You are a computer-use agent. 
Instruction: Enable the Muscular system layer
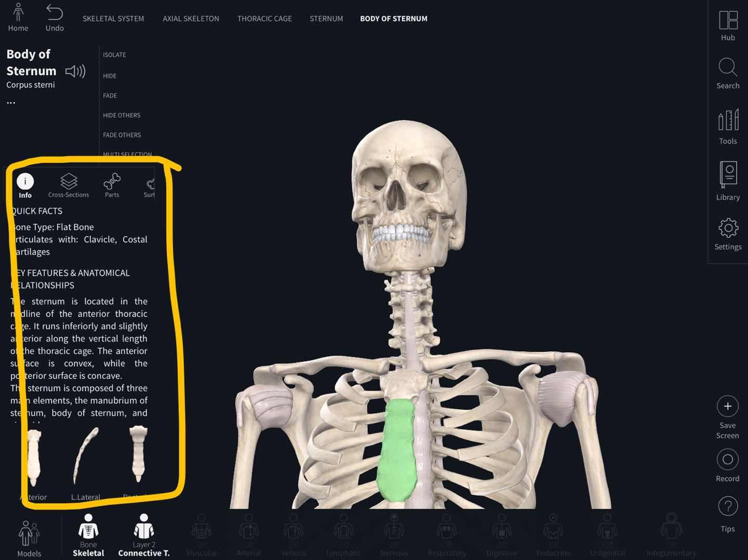[x=202, y=535]
